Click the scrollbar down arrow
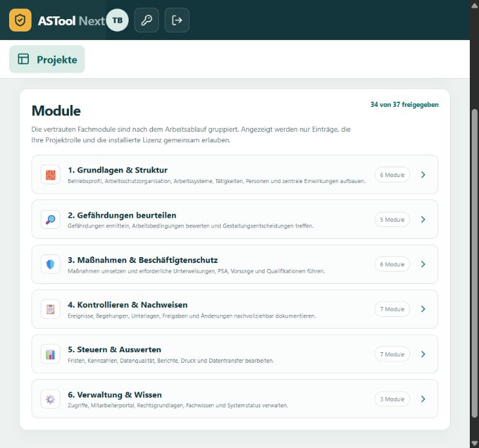 pos(474,443)
